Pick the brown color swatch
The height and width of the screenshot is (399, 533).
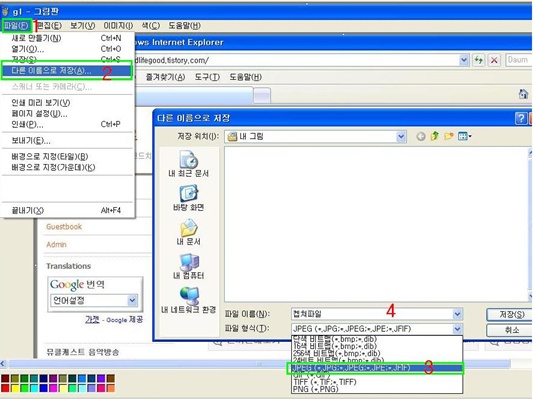pyautogui.click(x=110, y=379)
